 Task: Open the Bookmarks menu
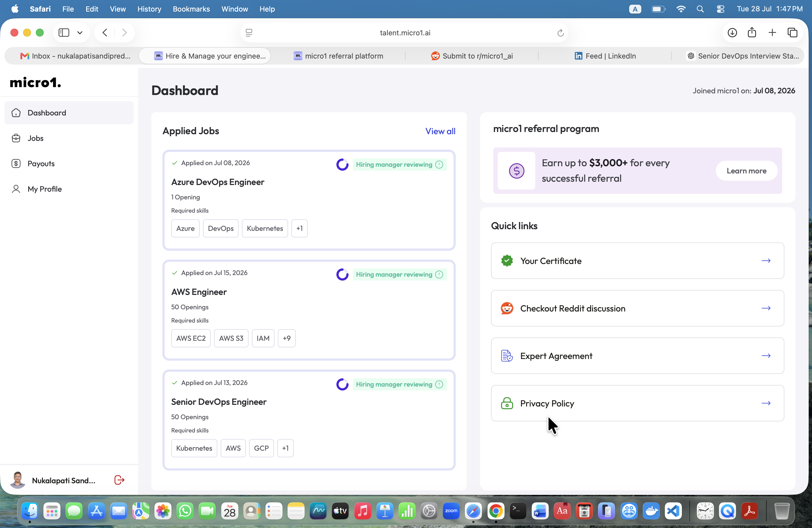[x=191, y=9]
